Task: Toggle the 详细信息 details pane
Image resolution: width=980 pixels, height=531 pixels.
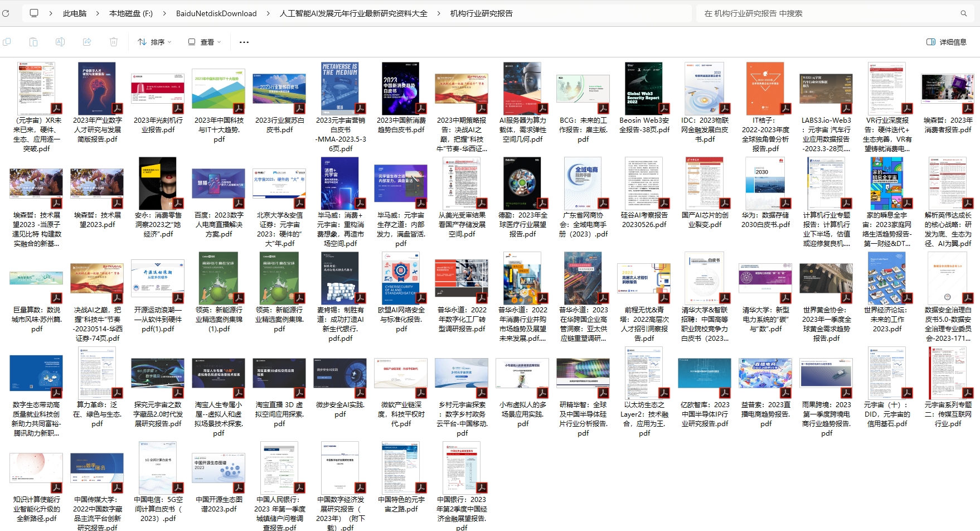Action: pos(947,42)
